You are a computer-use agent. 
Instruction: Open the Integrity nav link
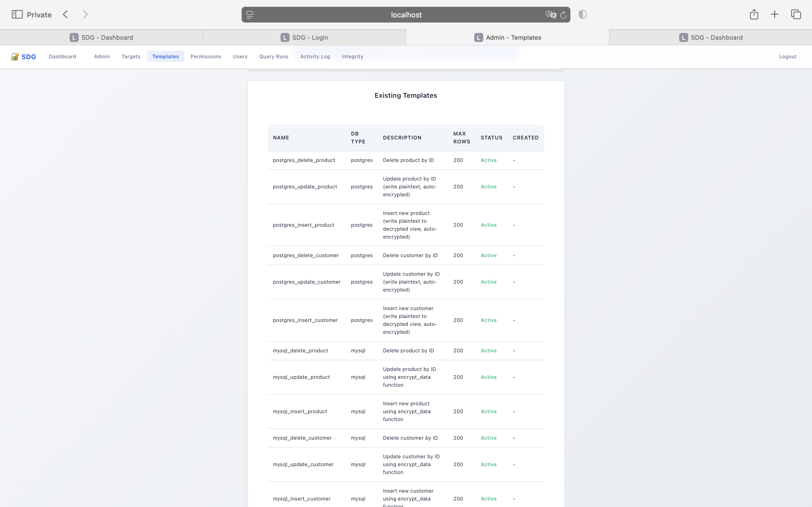tap(352, 57)
